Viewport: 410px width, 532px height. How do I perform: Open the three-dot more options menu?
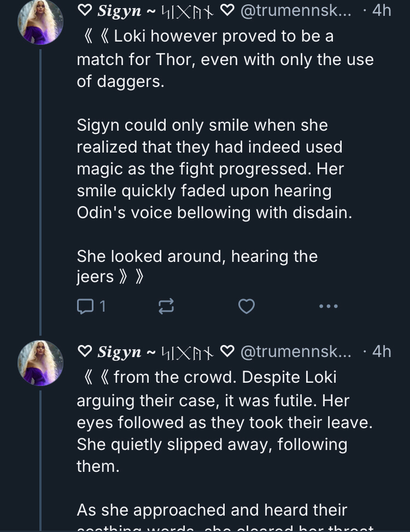[328, 307]
